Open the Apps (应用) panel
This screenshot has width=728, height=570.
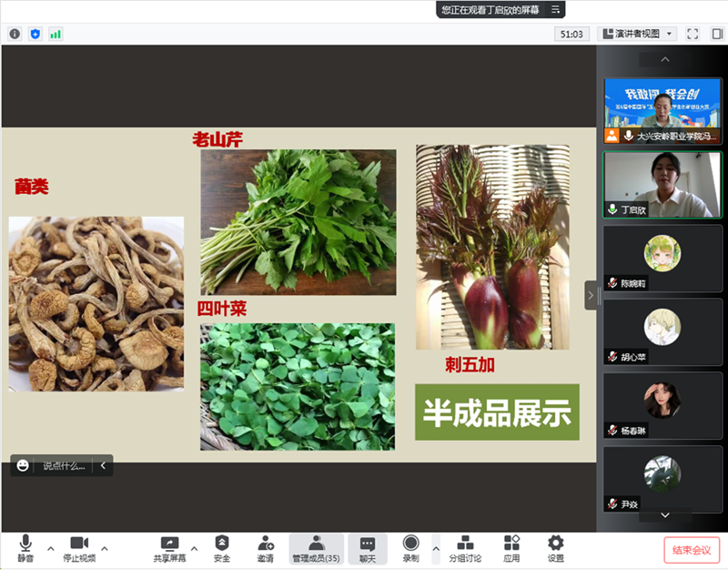(511, 548)
